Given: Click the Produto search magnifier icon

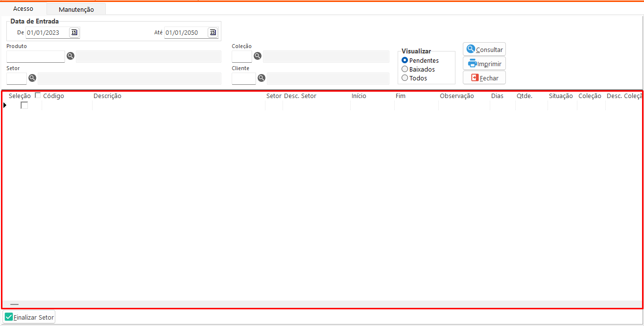Looking at the screenshot, I should 71,56.
